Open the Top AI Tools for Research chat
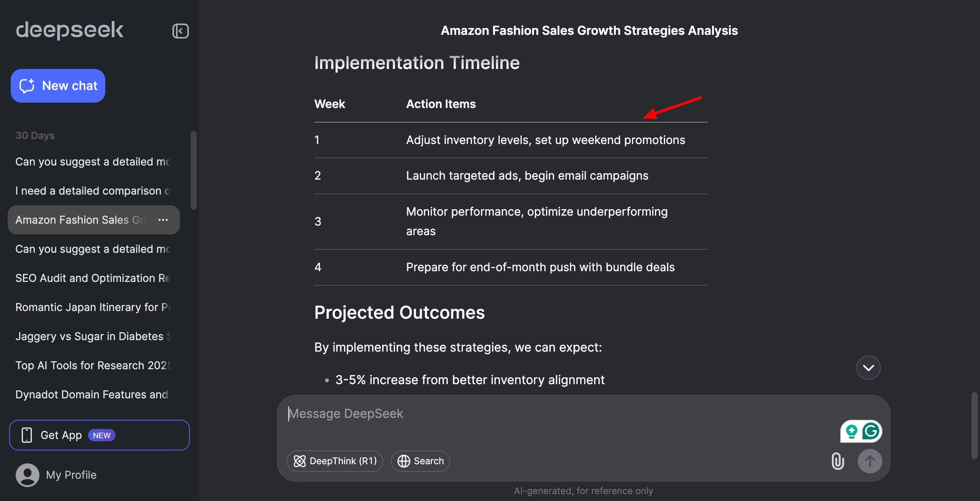Image resolution: width=980 pixels, height=501 pixels. 92,365
